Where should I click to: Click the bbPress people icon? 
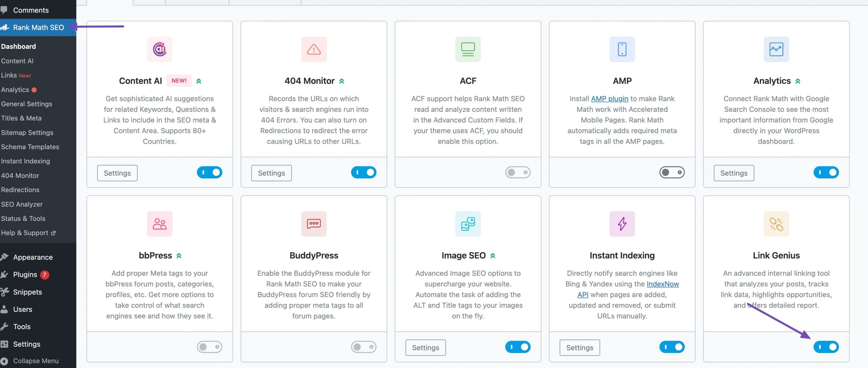[159, 224]
